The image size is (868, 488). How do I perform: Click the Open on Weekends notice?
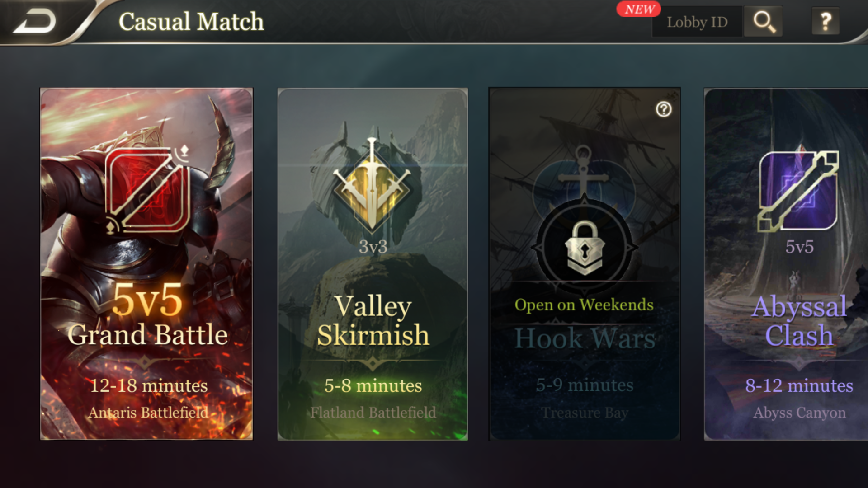click(584, 305)
